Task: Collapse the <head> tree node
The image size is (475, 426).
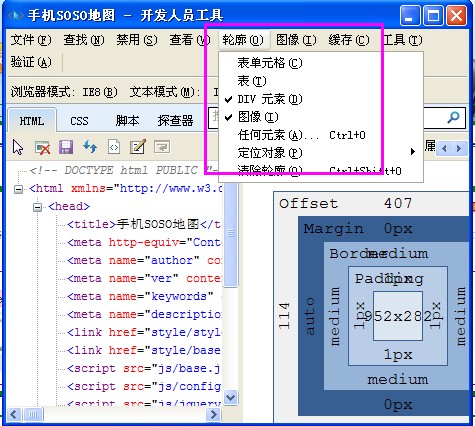Action: pyautogui.click(x=37, y=207)
